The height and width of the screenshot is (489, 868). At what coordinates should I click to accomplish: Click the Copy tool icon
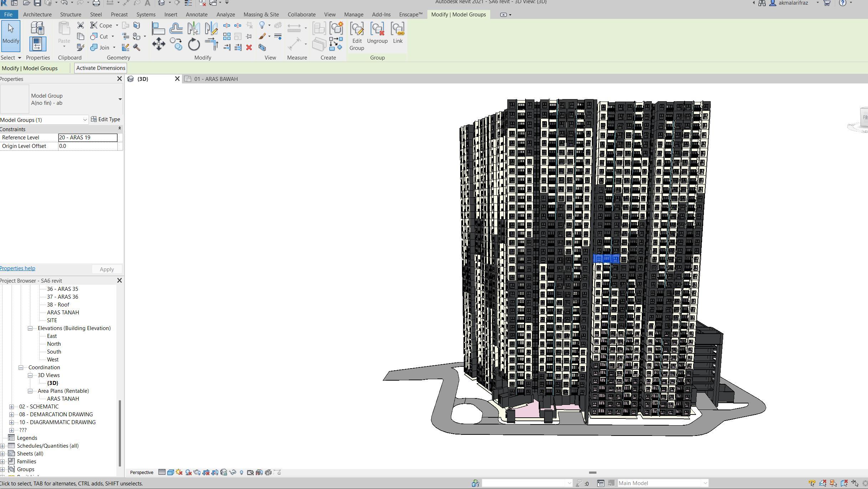[176, 44]
